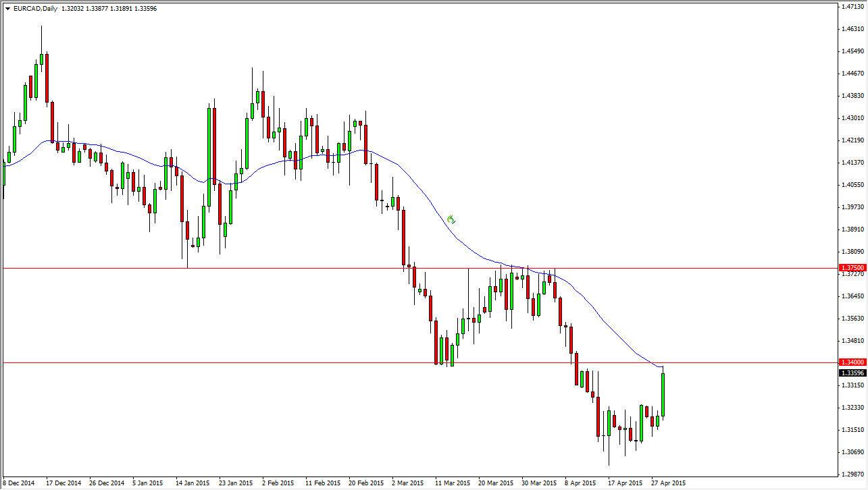Viewport: 868px width, 490px height.
Task: Click the 23 Jan 2015 date label
Action: [236, 483]
